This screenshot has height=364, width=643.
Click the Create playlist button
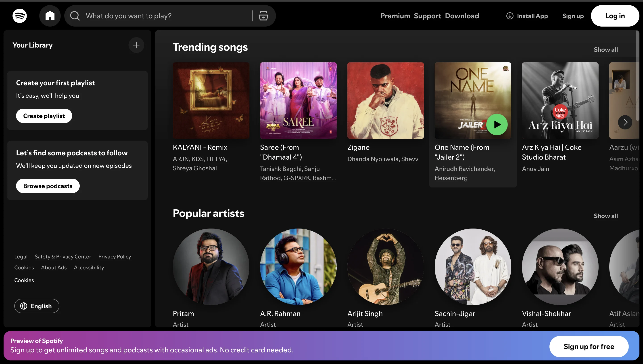[x=44, y=116]
